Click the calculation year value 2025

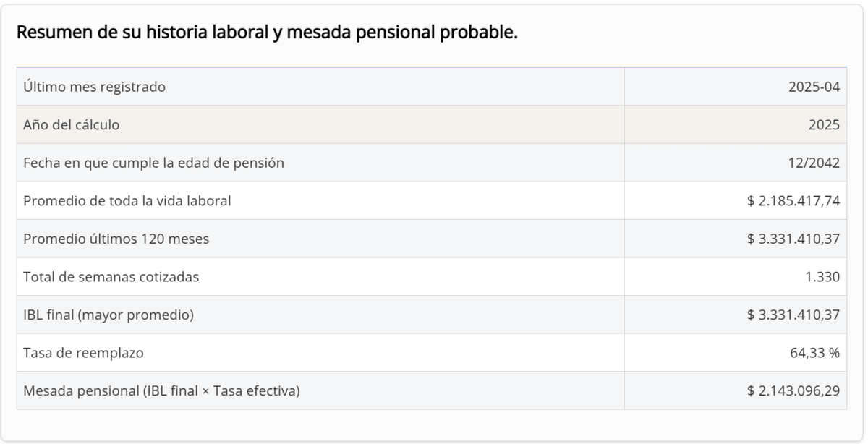(x=824, y=125)
